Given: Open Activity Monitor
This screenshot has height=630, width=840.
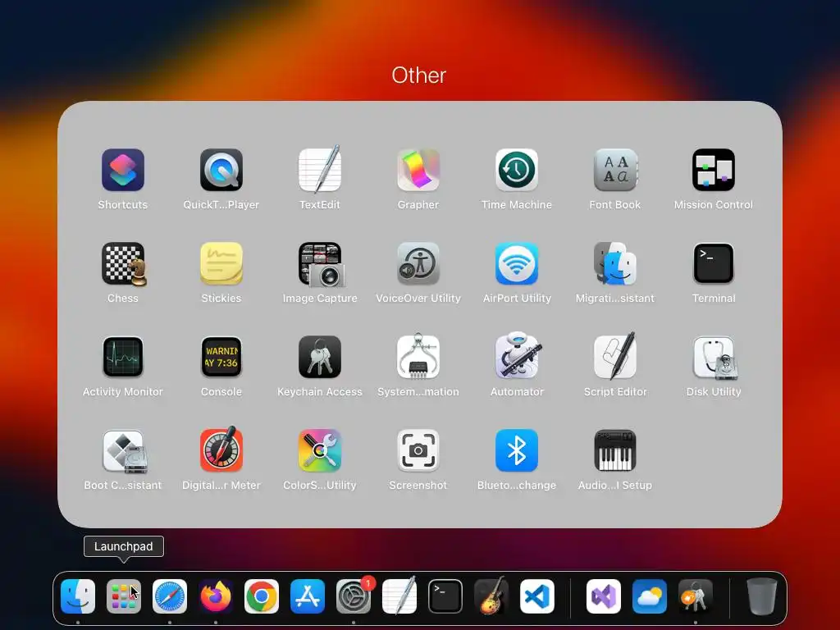Looking at the screenshot, I should coord(123,358).
